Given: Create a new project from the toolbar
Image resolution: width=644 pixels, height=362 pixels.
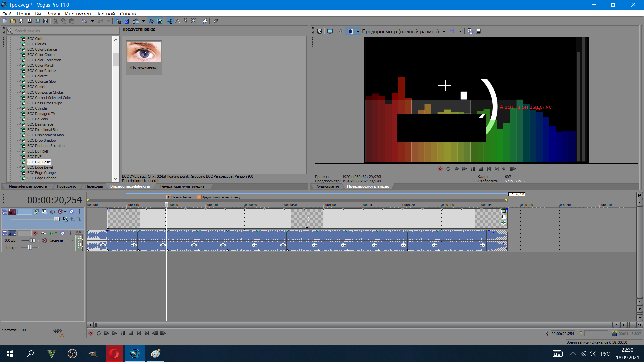Looking at the screenshot, I should pos(5,21).
